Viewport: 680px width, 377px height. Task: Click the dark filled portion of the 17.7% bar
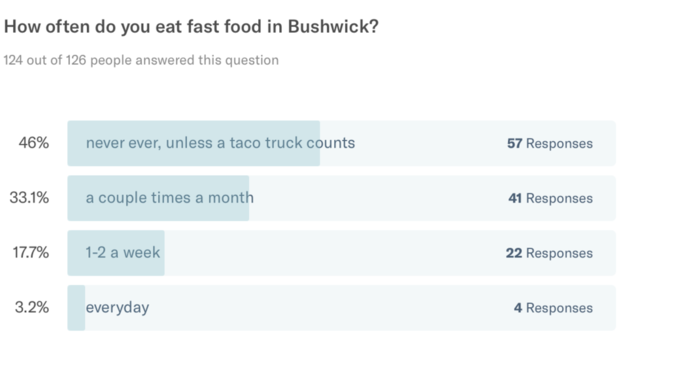[x=116, y=253]
